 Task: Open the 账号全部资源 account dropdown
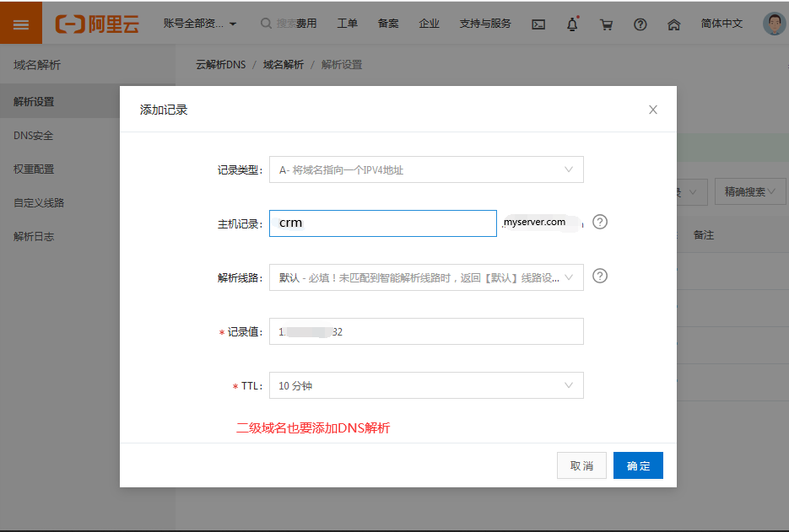pyautogui.click(x=200, y=24)
